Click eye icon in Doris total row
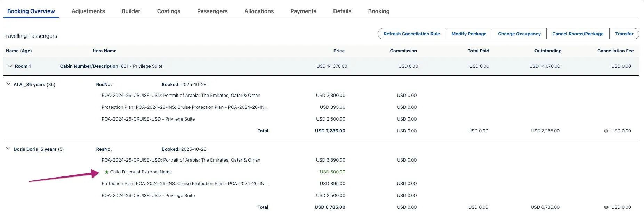The image size is (644, 214). pos(606,207)
